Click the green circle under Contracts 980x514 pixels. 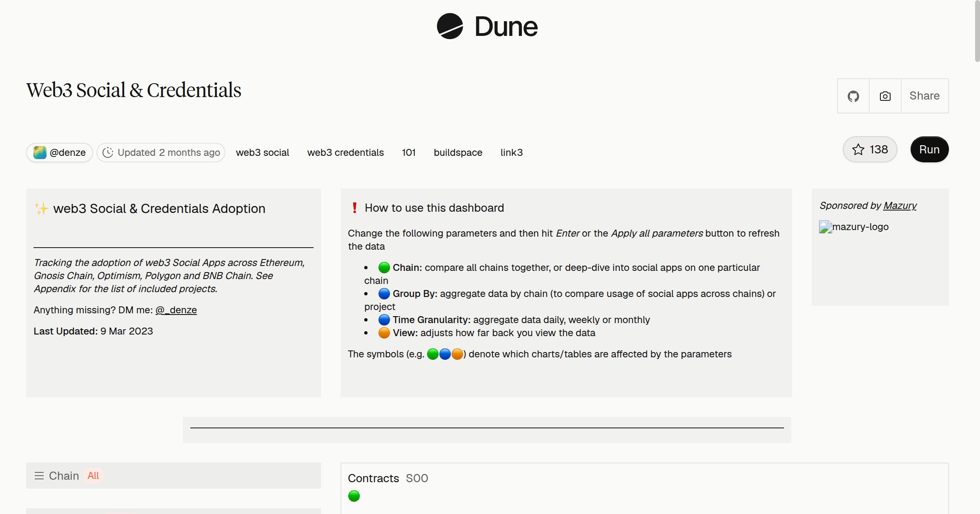click(x=354, y=496)
